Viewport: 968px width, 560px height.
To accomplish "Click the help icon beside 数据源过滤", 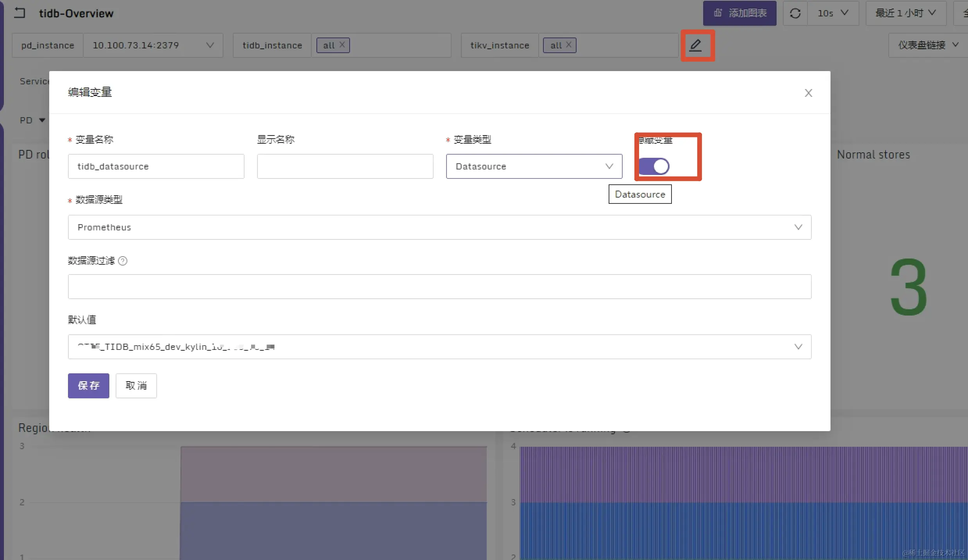I will 123,261.
